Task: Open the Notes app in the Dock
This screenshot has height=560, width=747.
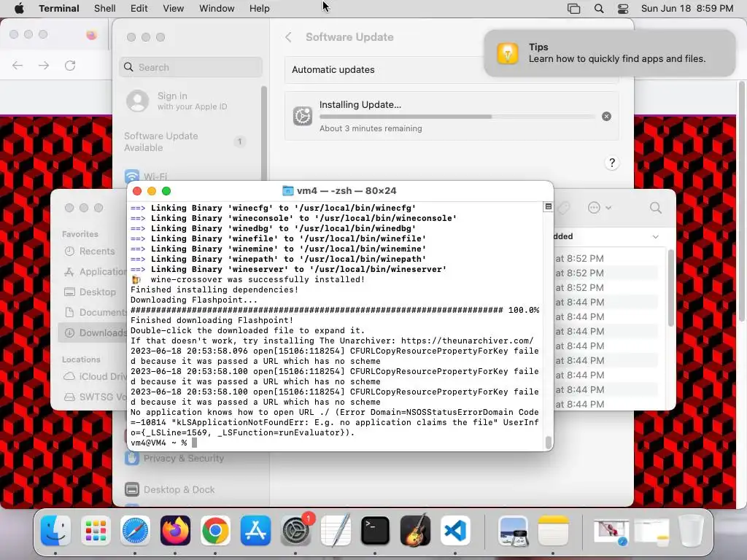Action: point(553,531)
